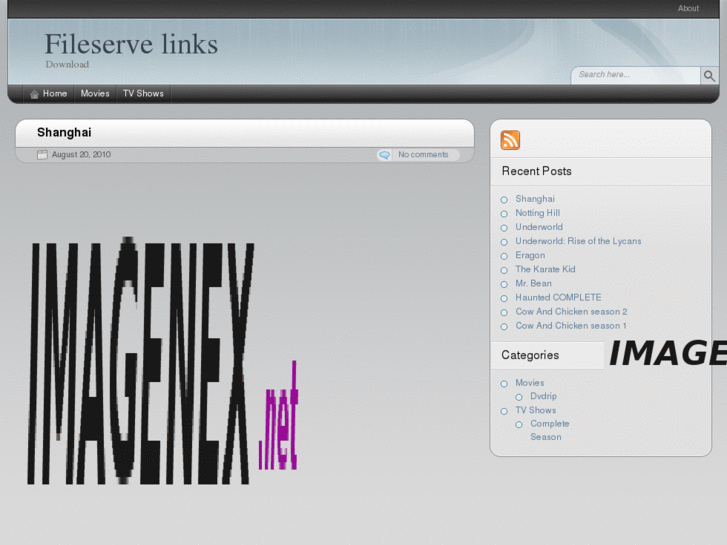This screenshot has height=545, width=727.
Task: Open the Underworld recent post
Action: (539, 227)
